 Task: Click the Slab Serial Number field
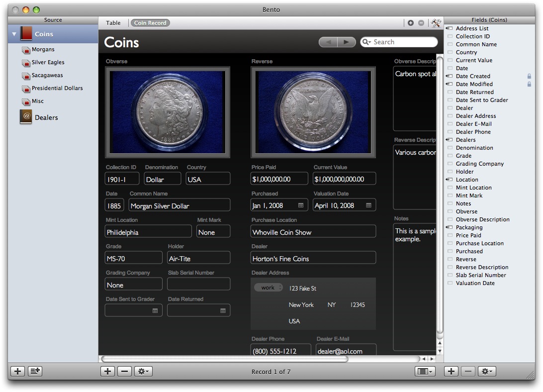[198, 284]
